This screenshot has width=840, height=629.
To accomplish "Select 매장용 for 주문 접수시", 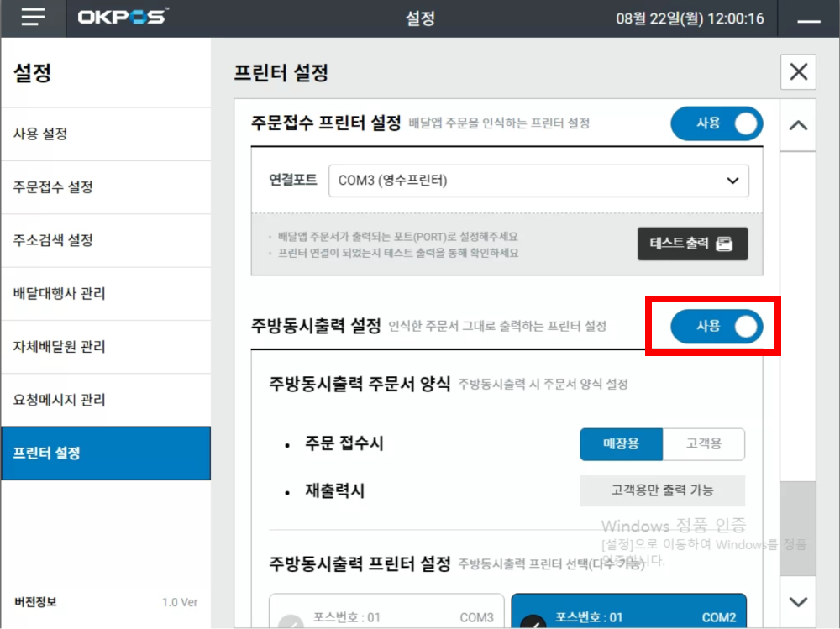I will 621,444.
